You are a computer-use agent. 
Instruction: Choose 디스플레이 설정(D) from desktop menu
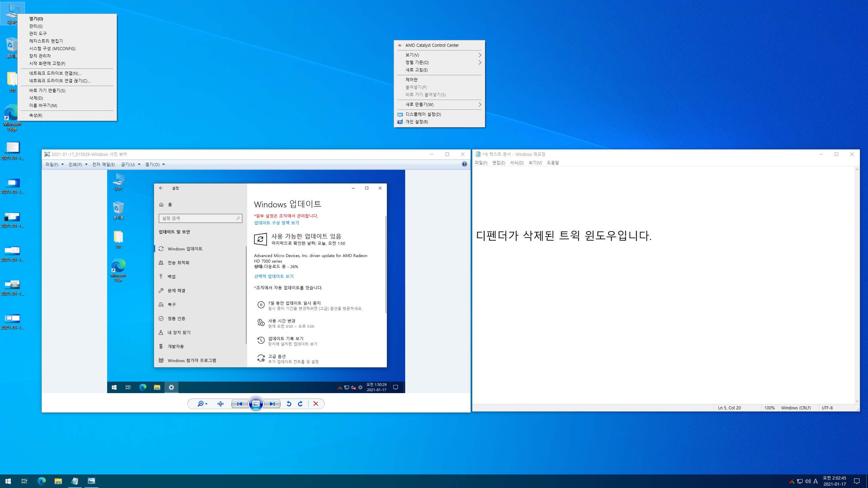coord(423,114)
